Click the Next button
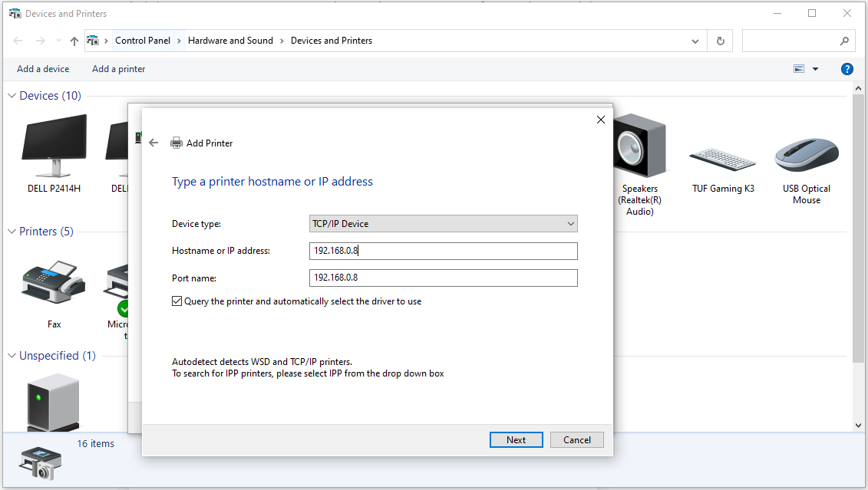 tap(516, 439)
